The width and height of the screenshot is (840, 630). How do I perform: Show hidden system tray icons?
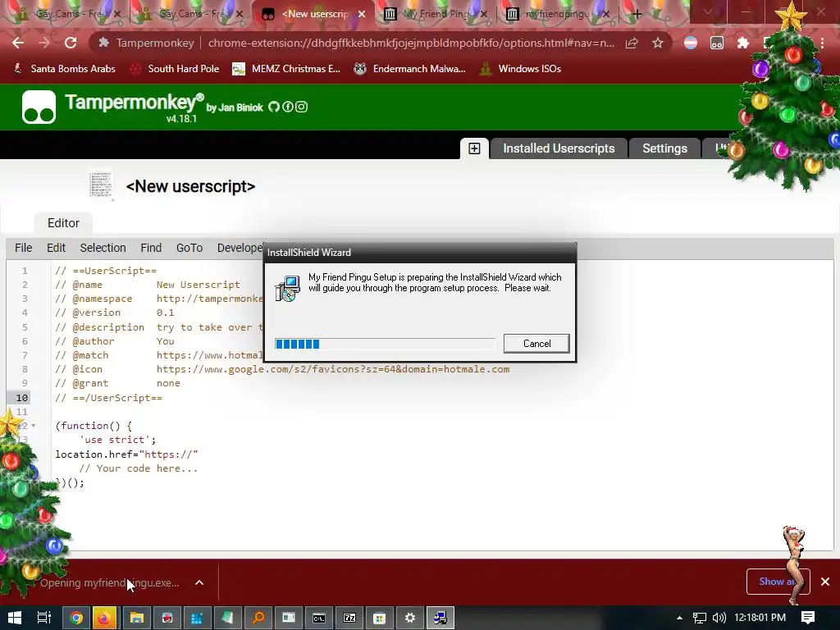679,618
